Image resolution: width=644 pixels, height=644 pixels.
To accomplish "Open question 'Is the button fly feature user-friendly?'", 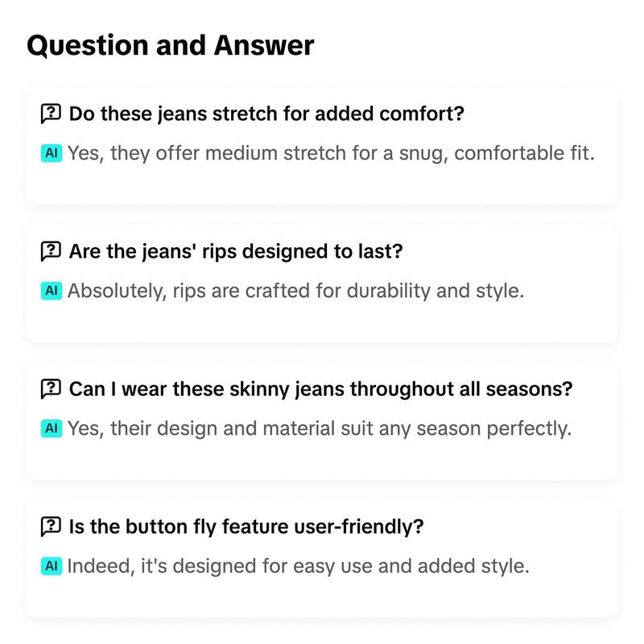I will pyautogui.click(x=246, y=526).
